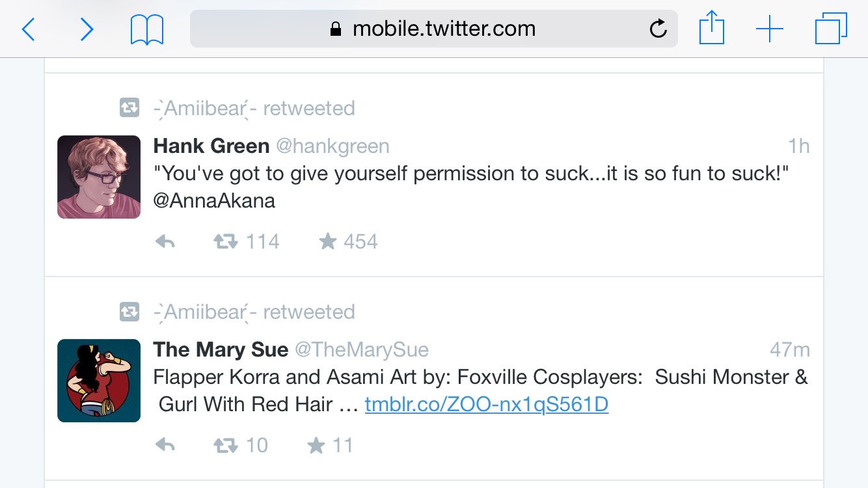Reload the page with refresh icon
The width and height of the screenshot is (868, 488).
click(x=658, y=29)
